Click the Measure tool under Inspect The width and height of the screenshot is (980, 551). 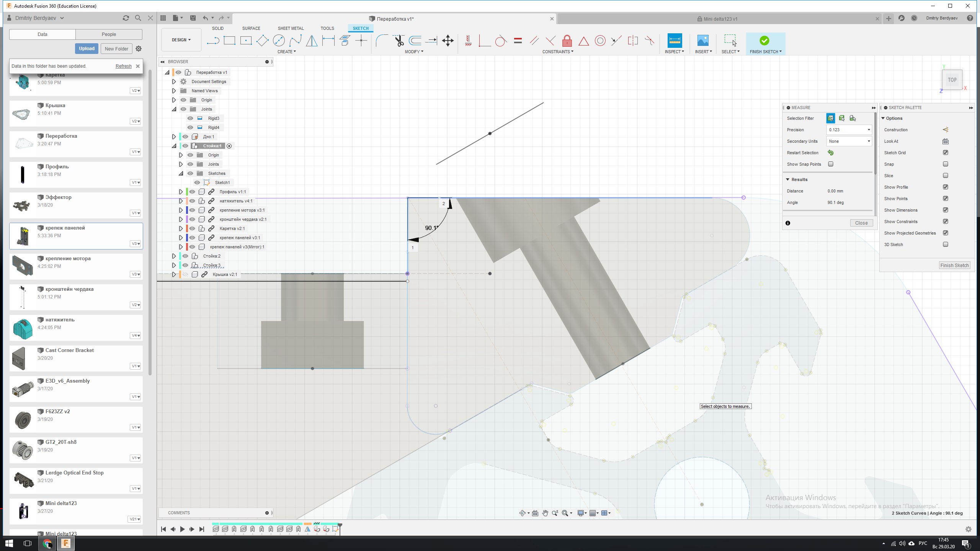pyautogui.click(x=674, y=41)
